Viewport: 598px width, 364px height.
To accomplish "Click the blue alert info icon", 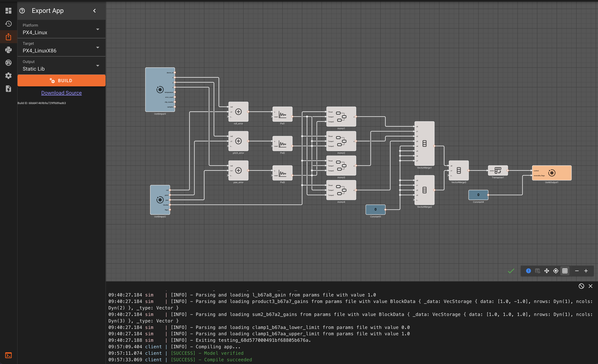I will (528, 271).
